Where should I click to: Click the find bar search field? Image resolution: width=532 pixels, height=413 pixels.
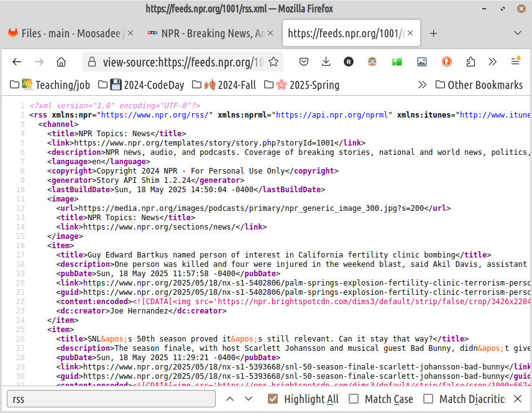pos(111,399)
